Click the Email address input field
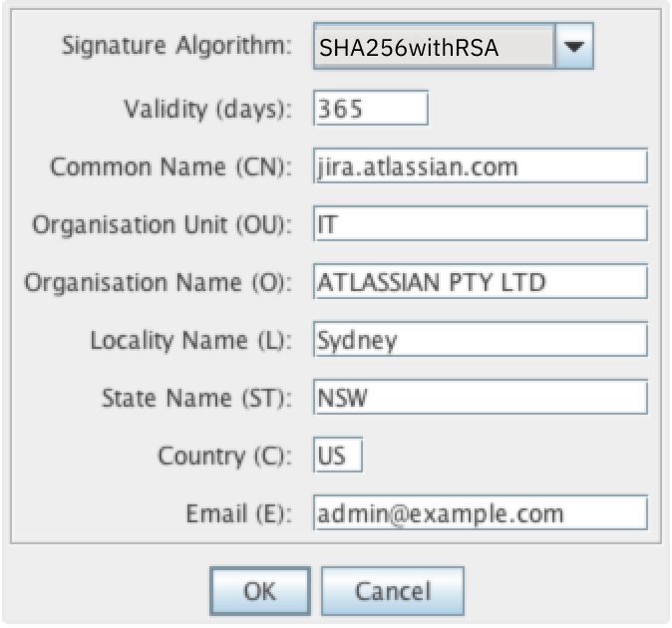This screenshot has width=672, height=628. coord(480,513)
